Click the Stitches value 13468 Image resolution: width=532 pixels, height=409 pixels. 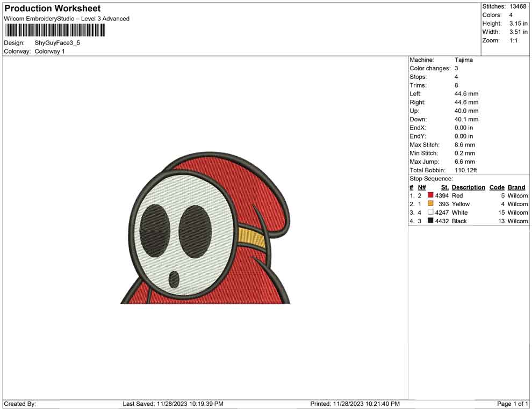pos(518,6)
